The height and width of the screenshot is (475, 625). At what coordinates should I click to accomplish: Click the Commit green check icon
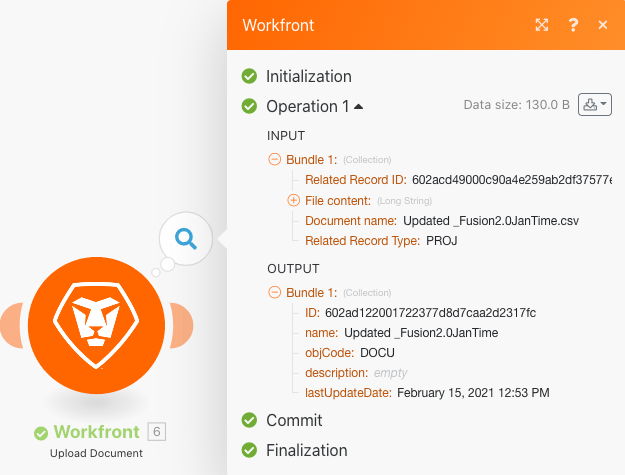point(249,420)
